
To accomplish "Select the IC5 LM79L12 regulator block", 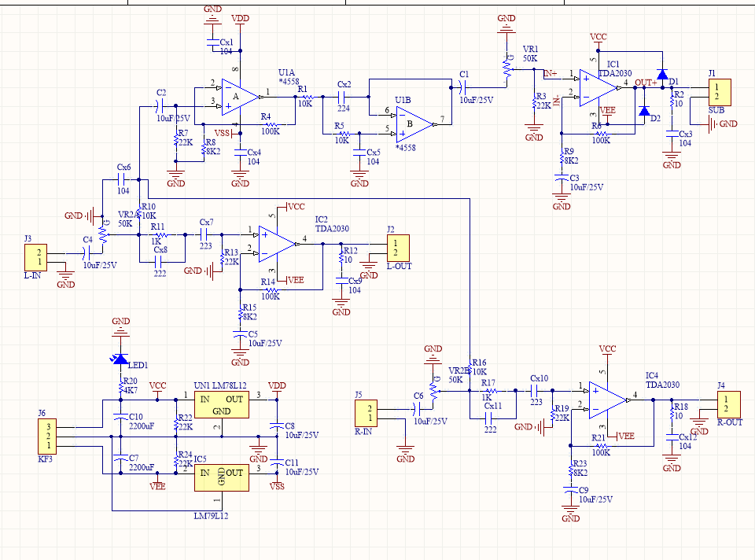I will pos(222,477).
